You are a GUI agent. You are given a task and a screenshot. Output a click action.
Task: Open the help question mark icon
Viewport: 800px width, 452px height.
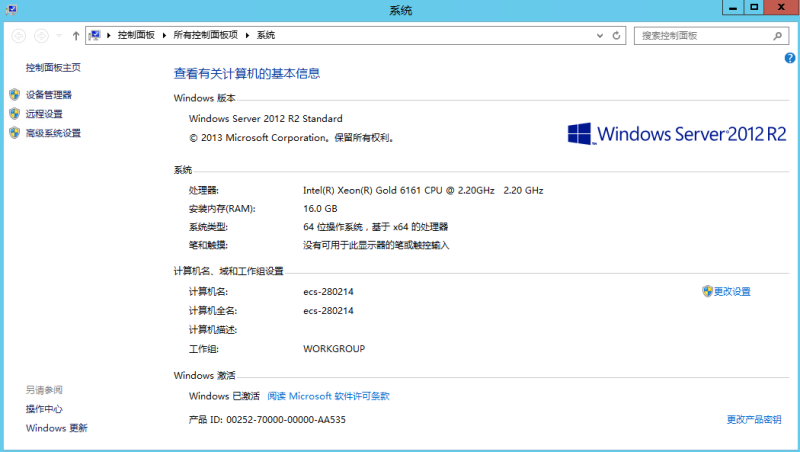click(x=790, y=59)
